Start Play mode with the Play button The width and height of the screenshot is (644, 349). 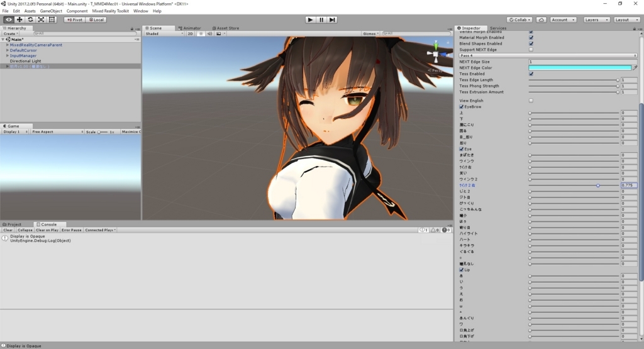[x=311, y=19]
